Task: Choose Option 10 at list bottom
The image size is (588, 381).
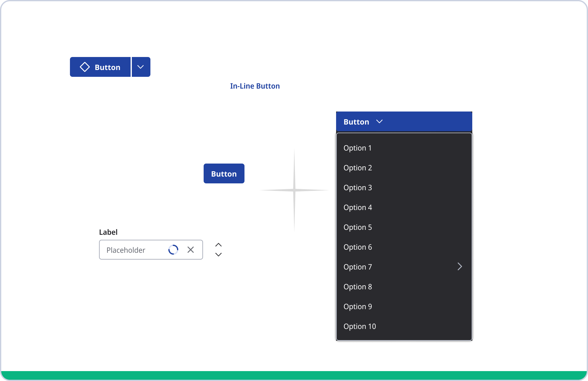Action: pos(360,326)
